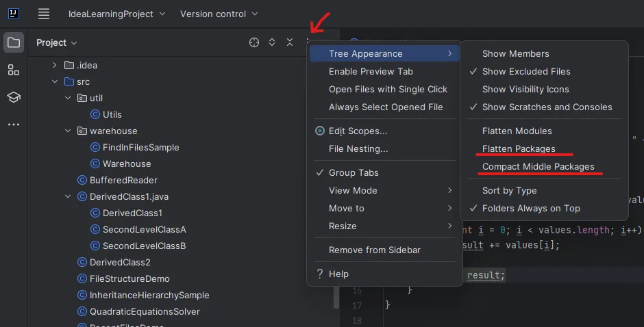Image resolution: width=644 pixels, height=327 pixels.
Task: Click the Project tool window folder icon
Action: click(x=14, y=42)
